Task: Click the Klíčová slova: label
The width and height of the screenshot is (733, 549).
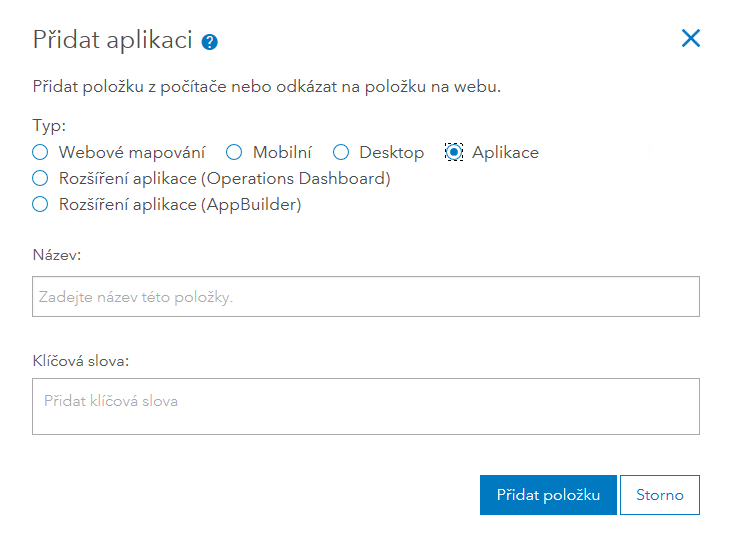Action: tap(82, 359)
